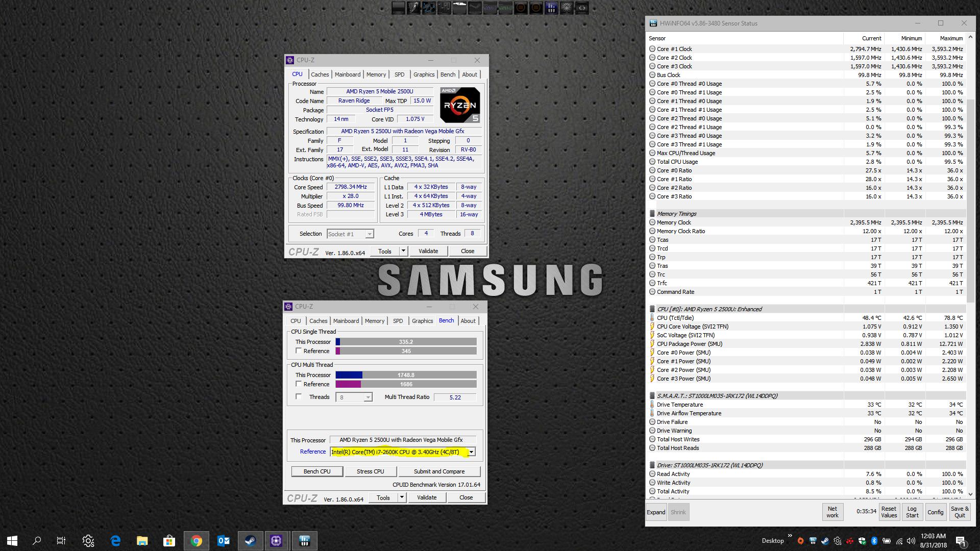
Task: Click the Steam taskbar icon
Action: click(x=250, y=541)
